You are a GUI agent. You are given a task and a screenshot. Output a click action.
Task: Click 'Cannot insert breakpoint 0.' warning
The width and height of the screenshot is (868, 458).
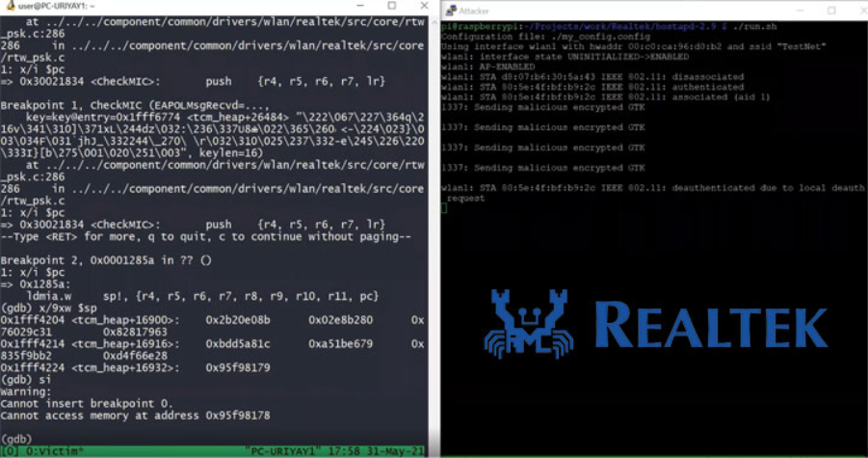point(87,403)
